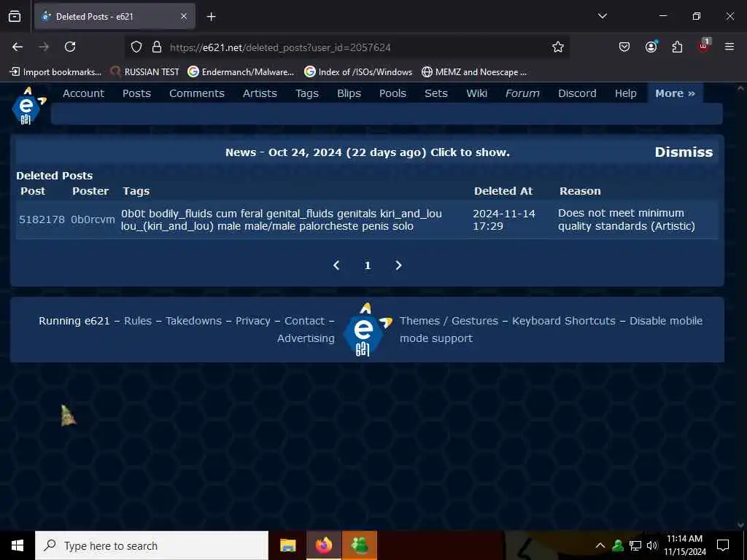Open Endermanch/Malware bookmark
Viewport: 747px width, 560px height.
(241, 72)
